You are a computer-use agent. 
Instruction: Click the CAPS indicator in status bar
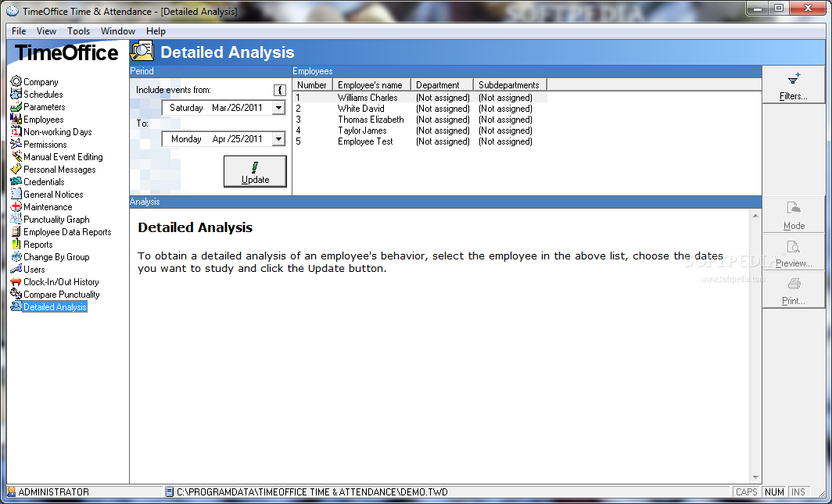tap(747, 491)
